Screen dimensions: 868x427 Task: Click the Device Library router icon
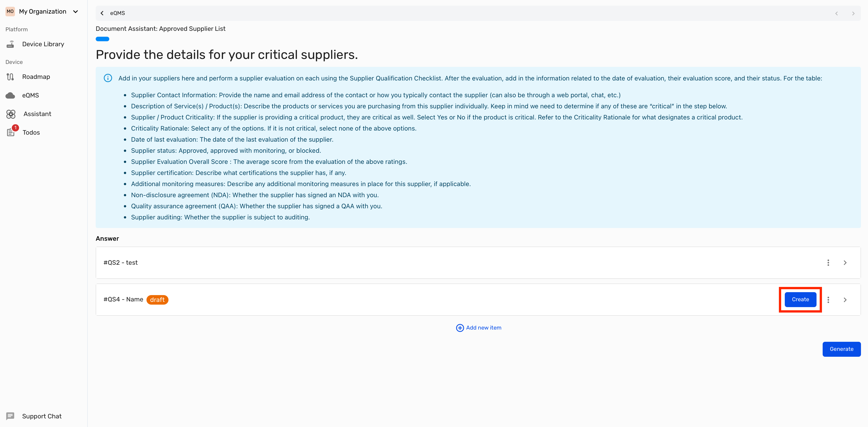[10, 44]
